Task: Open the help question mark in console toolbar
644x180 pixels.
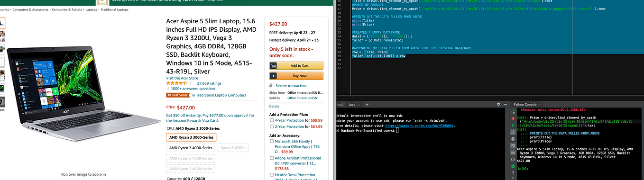Action: (x=513, y=173)
